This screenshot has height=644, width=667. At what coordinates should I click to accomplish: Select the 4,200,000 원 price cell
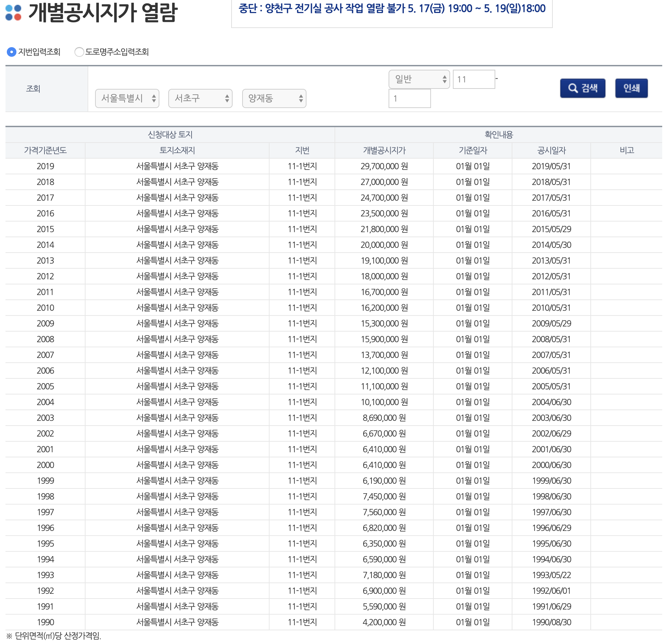click(x=384, y=622)
